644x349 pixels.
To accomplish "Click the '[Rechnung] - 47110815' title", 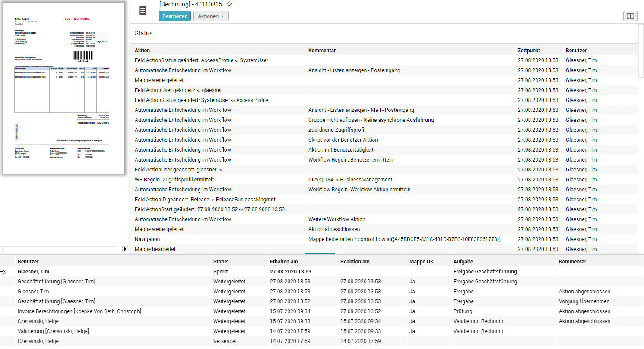I will point(190,4).
